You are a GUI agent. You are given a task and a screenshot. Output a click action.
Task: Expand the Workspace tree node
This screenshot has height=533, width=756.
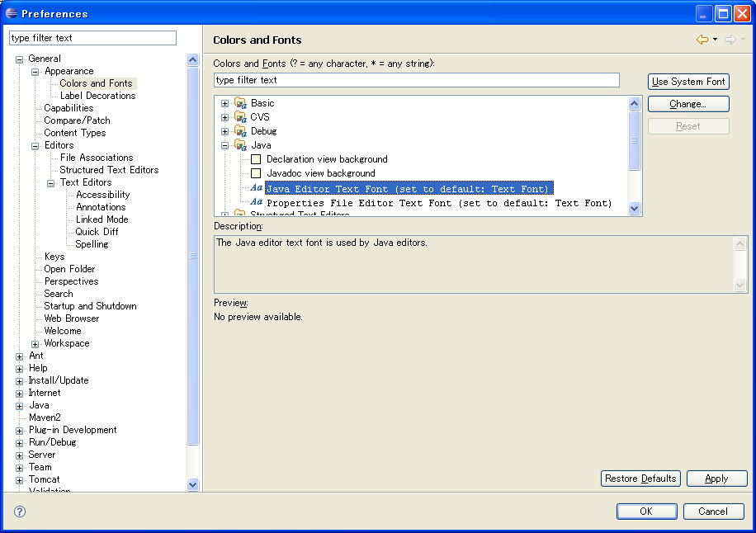click(x=35, y=344)
